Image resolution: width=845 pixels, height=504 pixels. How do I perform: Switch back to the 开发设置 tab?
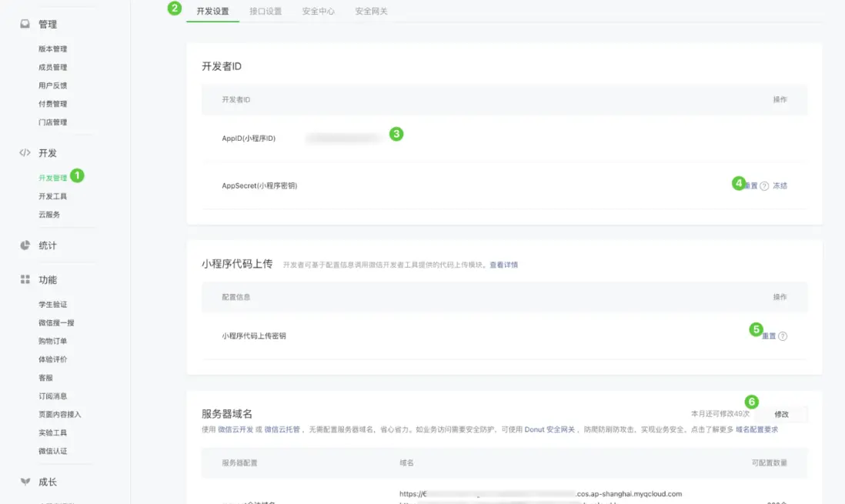(212, 12)
